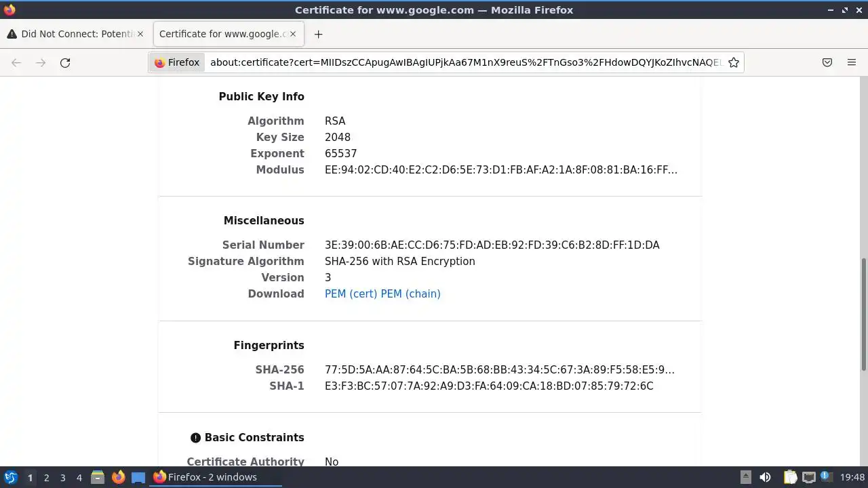Screen dimensions: 868x488
Task: Click the Exponent value 65537
Action: tap(341, 154)
